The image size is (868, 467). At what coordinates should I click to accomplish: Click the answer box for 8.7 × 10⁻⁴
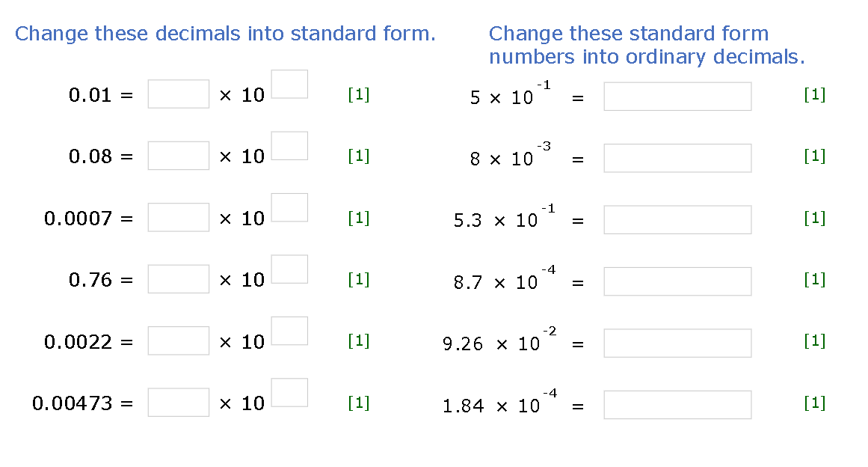(677, 281)
